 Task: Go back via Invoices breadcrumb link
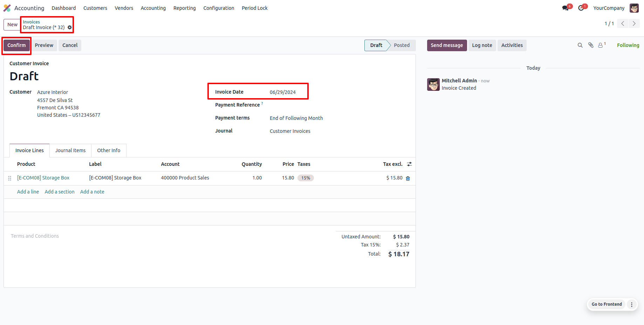[x=32, y=22]
